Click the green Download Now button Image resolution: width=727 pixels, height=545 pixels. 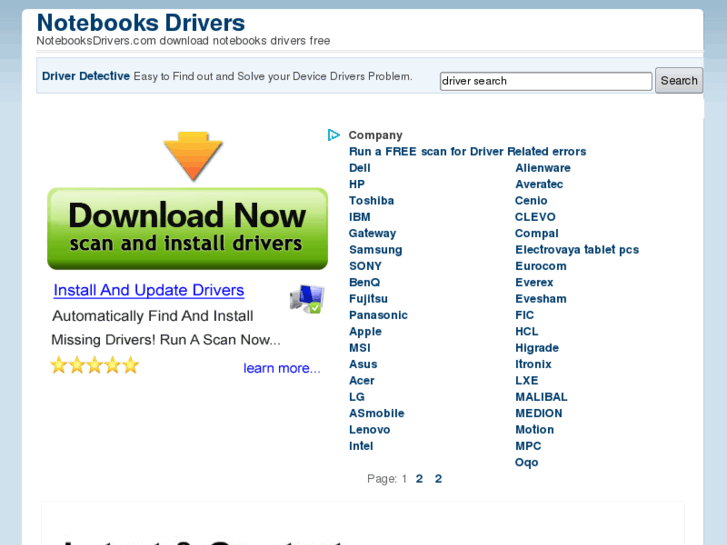pyautogui.click(x=187, y=228)
